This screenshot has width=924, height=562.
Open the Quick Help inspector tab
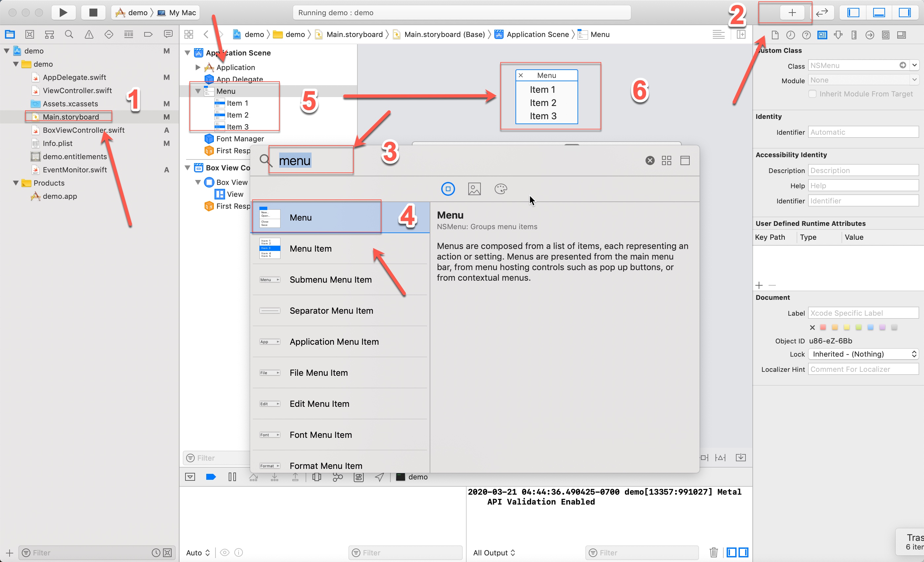tap(806, 35)
